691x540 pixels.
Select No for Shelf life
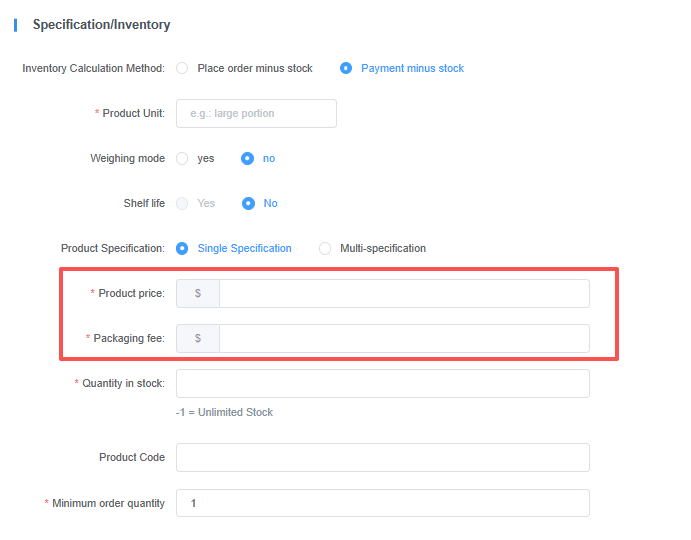[x=248, y=203]
